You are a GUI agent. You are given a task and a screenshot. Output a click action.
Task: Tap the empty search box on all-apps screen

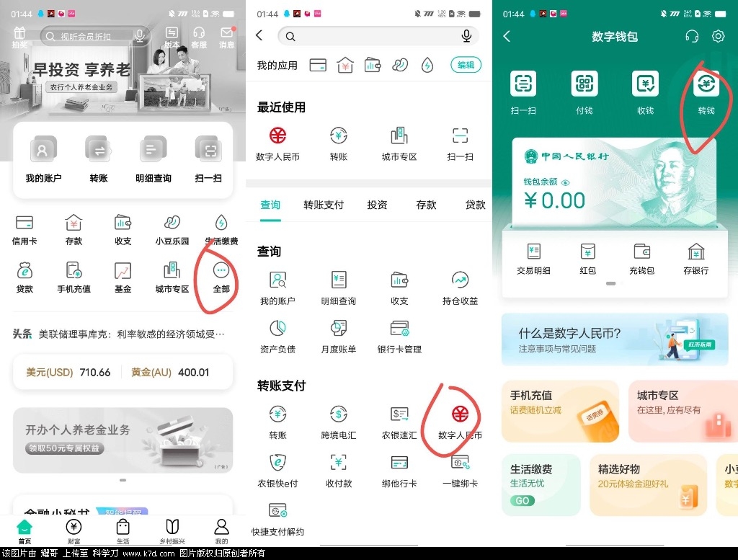pyautogui.click(x=378, y=36)
